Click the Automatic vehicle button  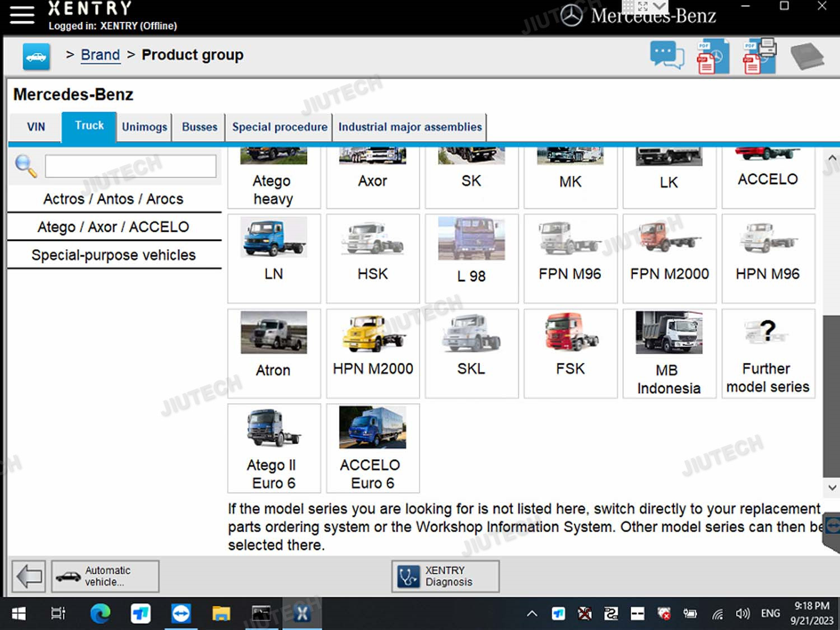(105, 576)
